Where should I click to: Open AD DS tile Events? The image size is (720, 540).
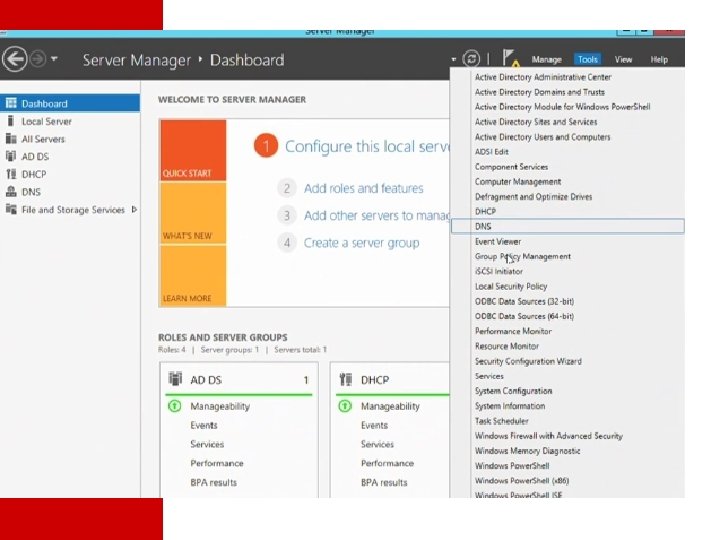click(x=204, y=425)
